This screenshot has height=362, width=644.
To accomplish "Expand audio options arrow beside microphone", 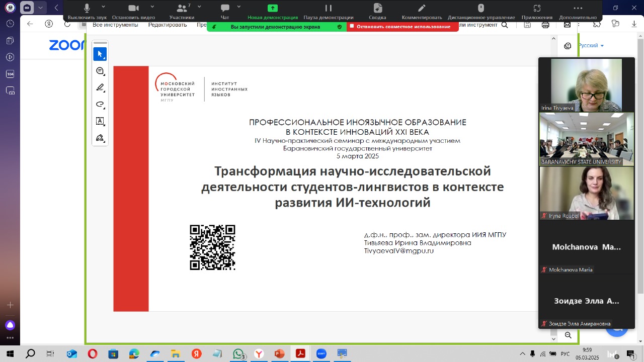I will [x=103, y=7].
